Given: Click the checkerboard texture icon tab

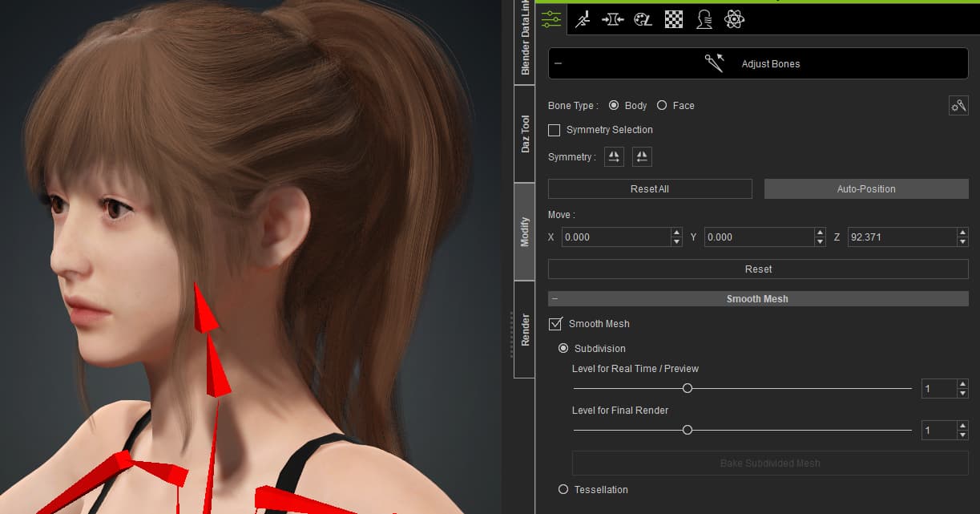Looking at the screenshot, I should pos(674,19).
